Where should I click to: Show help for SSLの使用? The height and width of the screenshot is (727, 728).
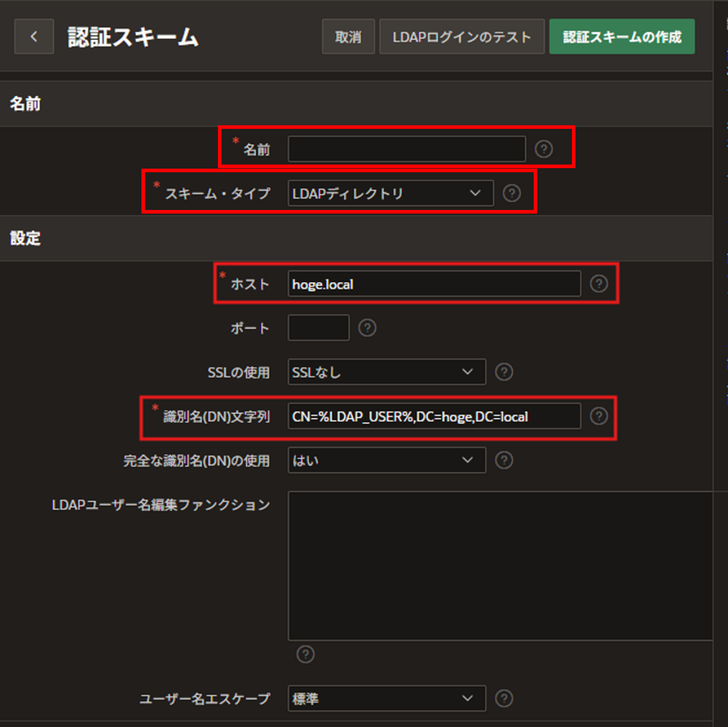pos(504,372)
